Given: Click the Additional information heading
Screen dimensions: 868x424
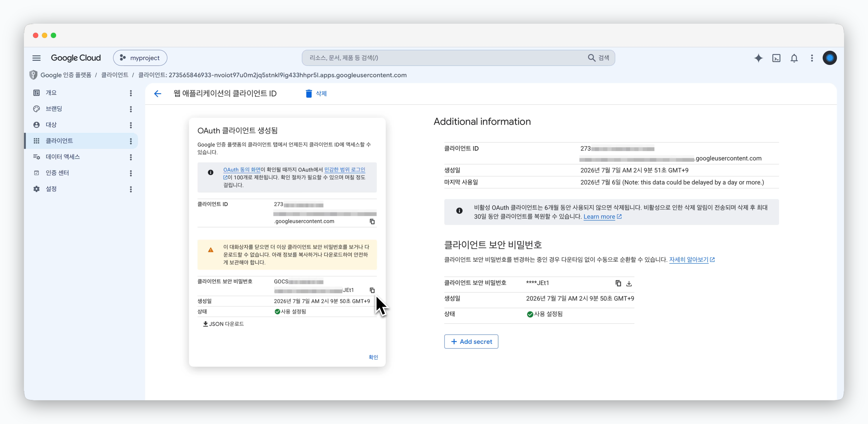Looking at the screenshot, I should pos(482,122).
